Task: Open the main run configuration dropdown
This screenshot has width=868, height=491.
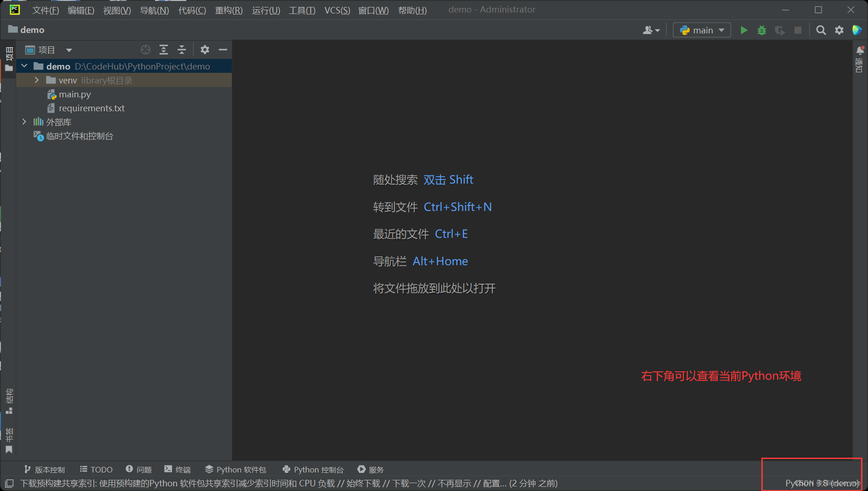Action: 702,30
